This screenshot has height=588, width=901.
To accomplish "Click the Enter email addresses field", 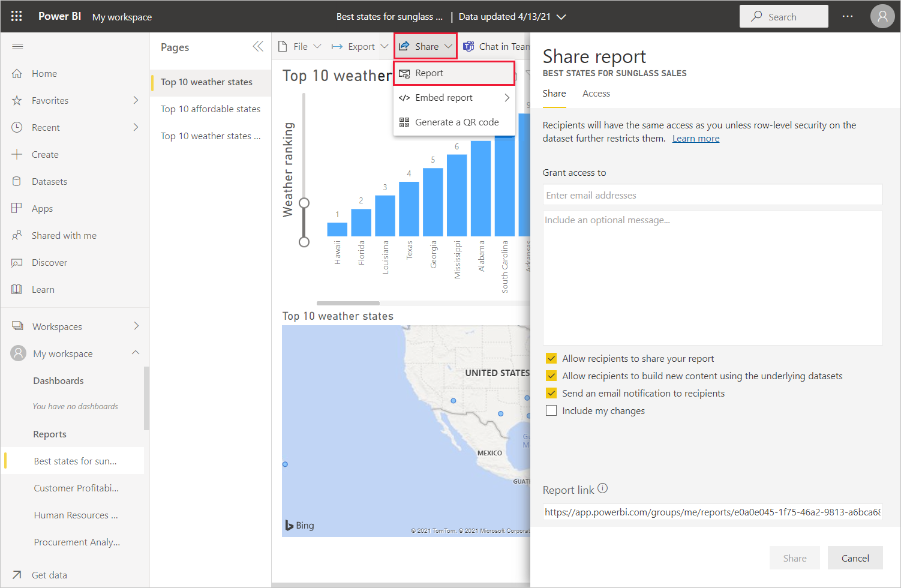I will (x=712, y=195).
